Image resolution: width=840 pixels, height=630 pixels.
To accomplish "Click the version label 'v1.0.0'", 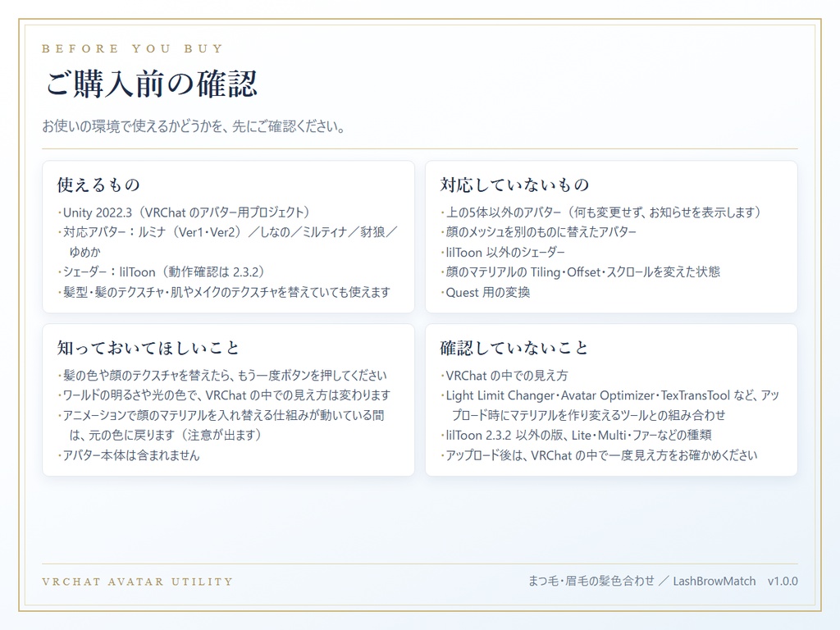I will tap(783, 582).
